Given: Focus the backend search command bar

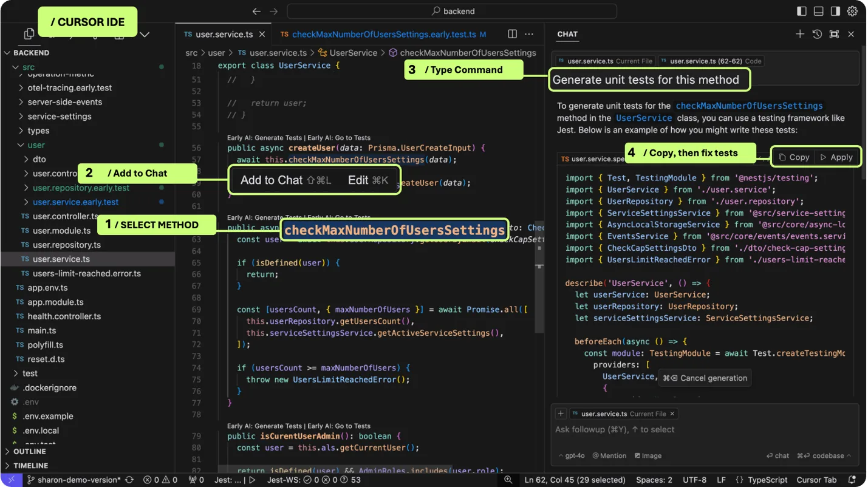Looking at the screenshot, I should click(452, 11).
